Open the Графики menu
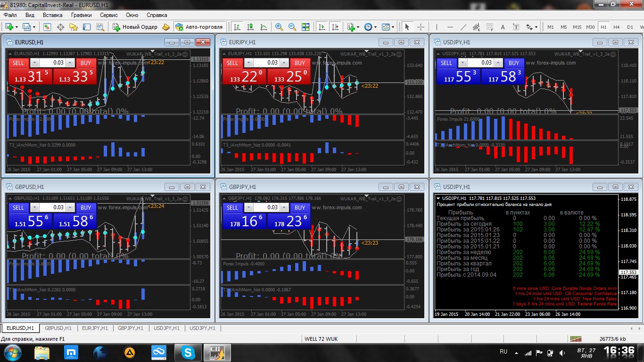Image resolution: width=644 pixels, height=362 pixels. tap(82, 15)
